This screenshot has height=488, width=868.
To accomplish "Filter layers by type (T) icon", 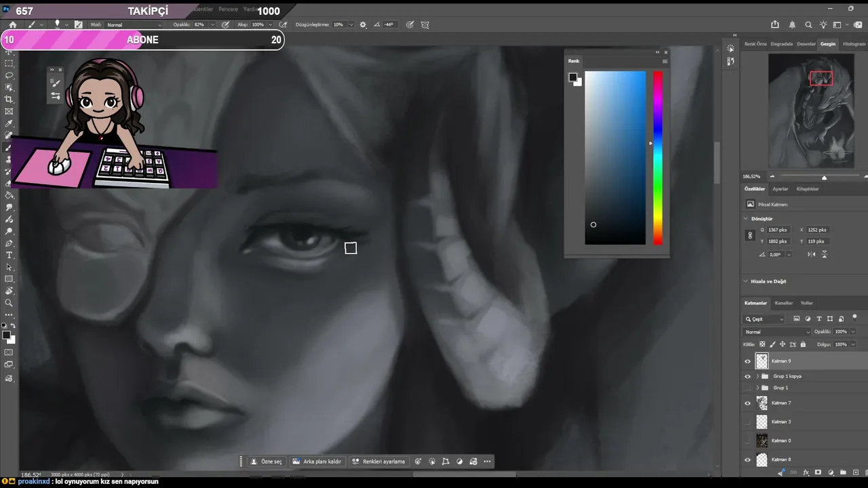I will (x=819, y=319).
